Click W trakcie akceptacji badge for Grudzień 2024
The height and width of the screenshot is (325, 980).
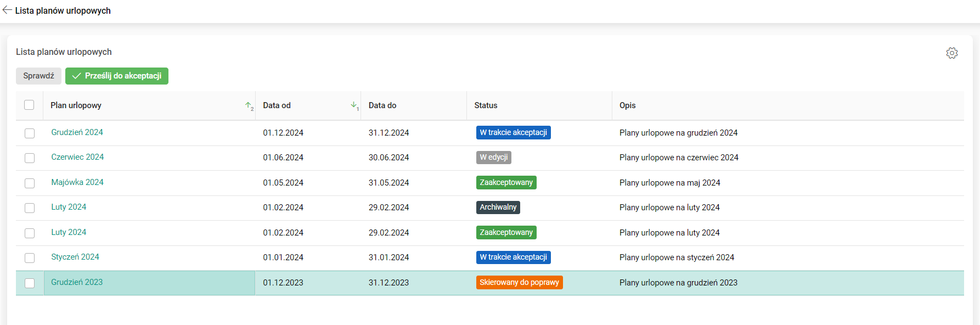point(513,132)
